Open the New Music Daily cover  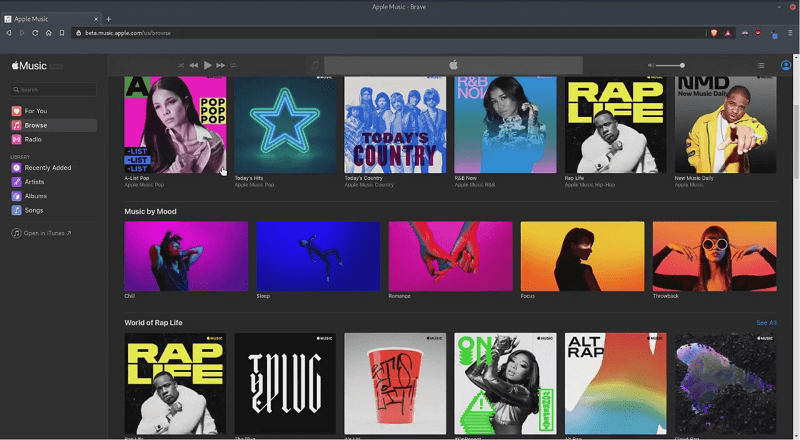pyautogui.click(x=726, y=125)
